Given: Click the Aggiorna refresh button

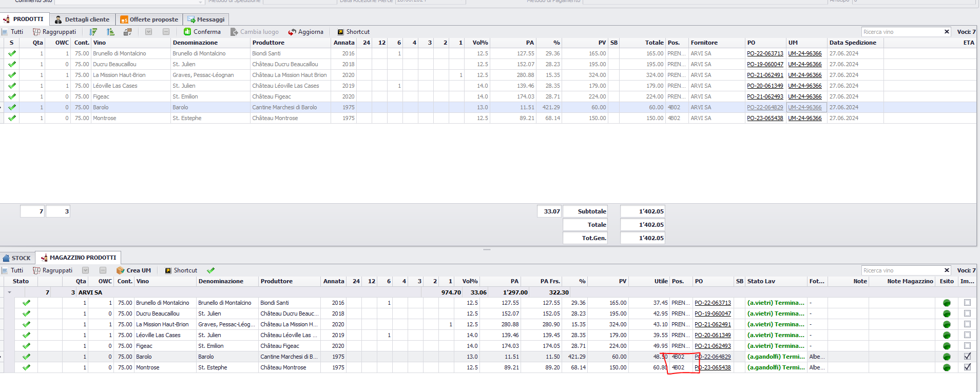Looking at the screenshot, I should [305, 32].
